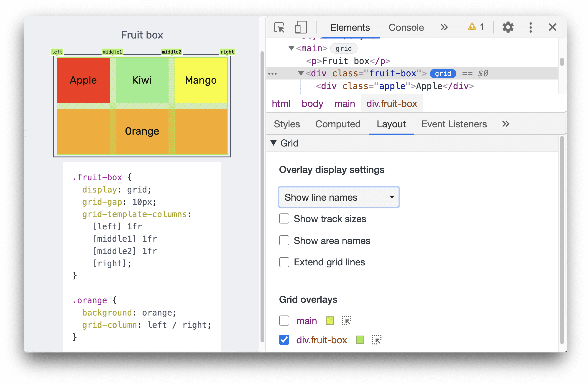Click the Styles tab in Layout panel
This screenshot has width=588, height=385.
click(x=287, y=125)
